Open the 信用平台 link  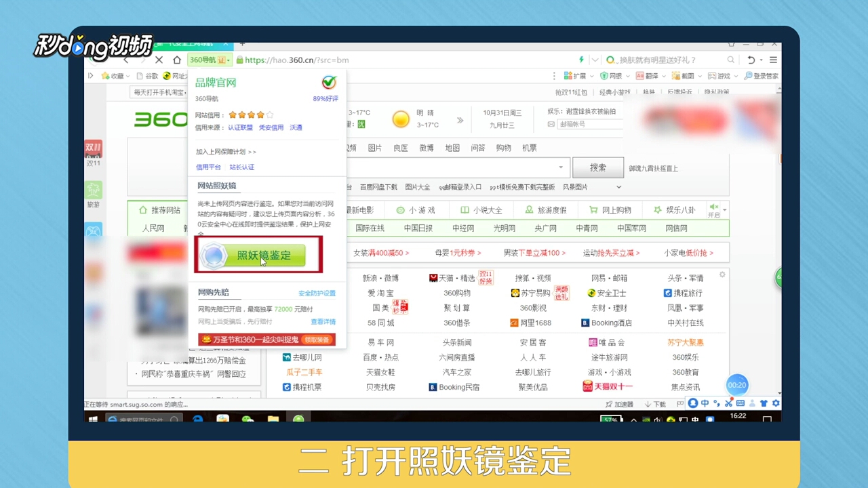(x=208, y=167)
